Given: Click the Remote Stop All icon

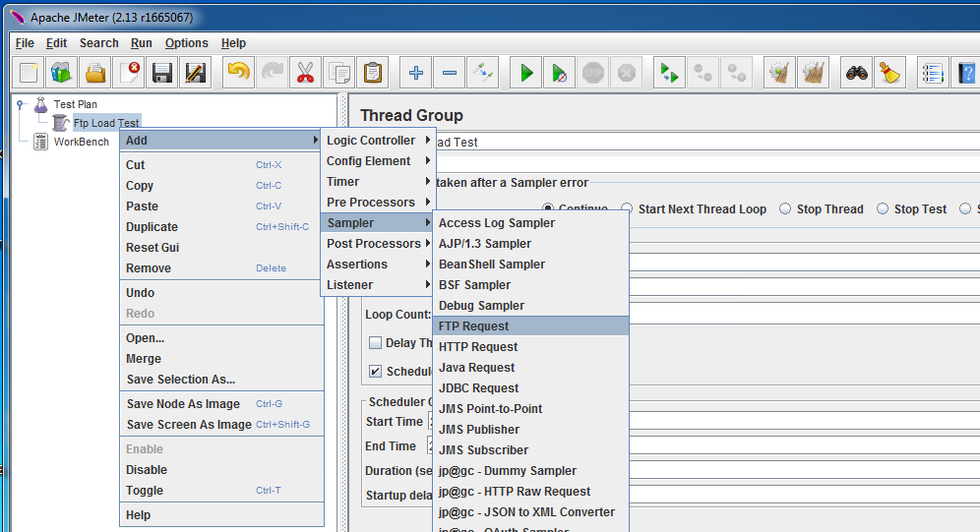Looking at the screenshot, I should point(704,73).
